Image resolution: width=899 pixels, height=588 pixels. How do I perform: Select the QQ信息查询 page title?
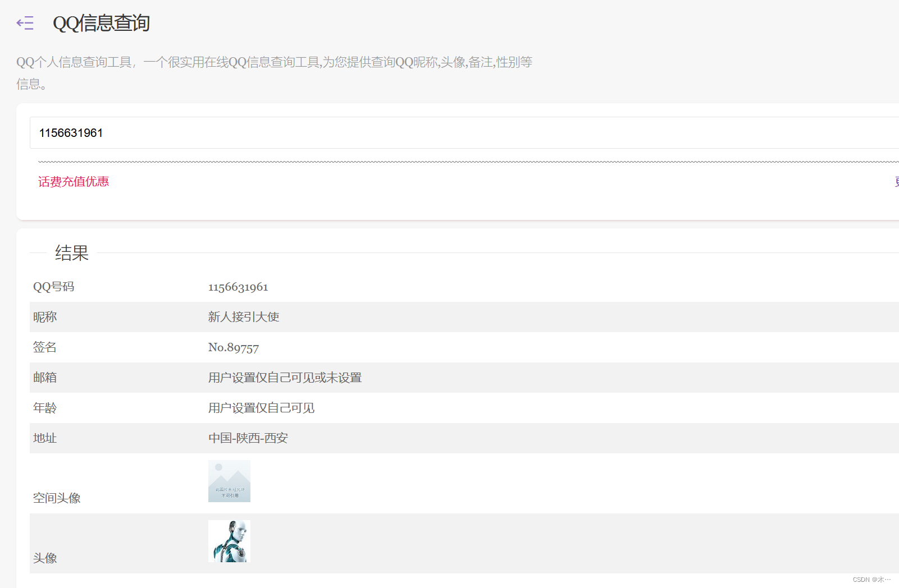(101, 24)
